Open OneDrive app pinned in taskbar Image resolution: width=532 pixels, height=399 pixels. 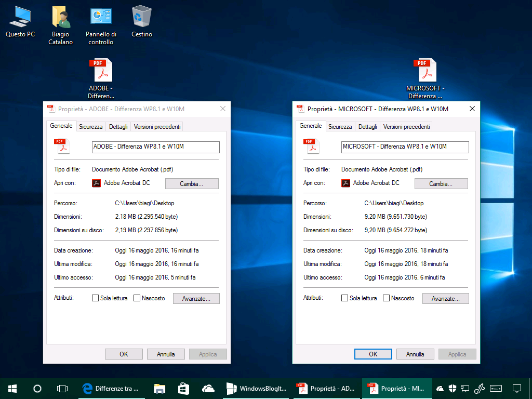pos(208,389)
